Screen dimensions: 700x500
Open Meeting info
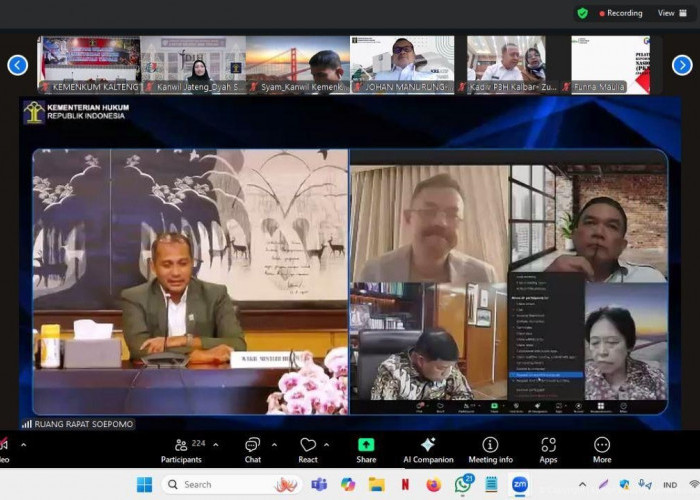point(490,450)
